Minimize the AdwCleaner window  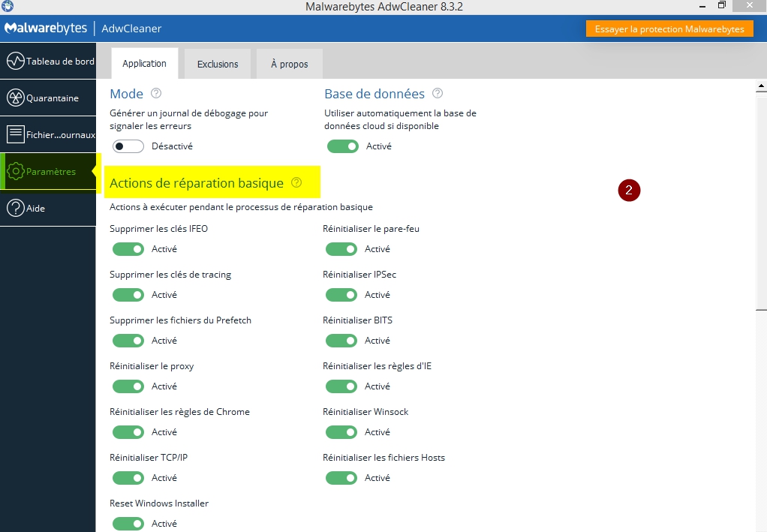(x=702, y=6)
